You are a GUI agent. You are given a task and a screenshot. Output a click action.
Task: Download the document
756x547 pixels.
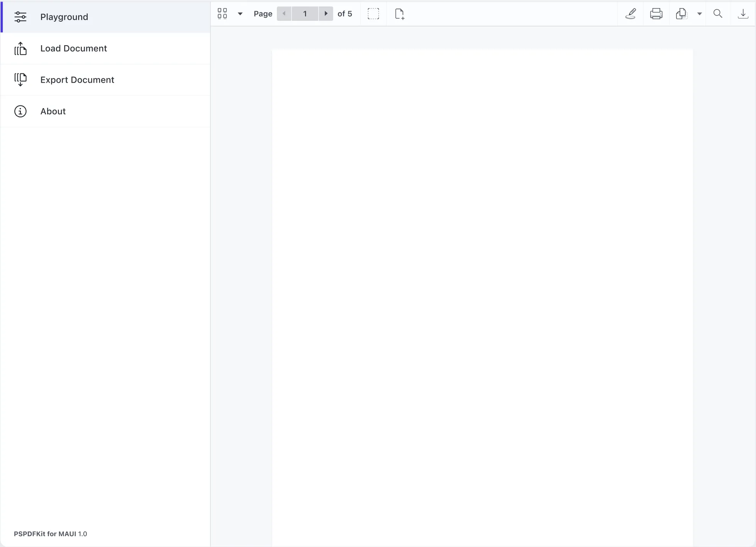click(x=743, y=14)
